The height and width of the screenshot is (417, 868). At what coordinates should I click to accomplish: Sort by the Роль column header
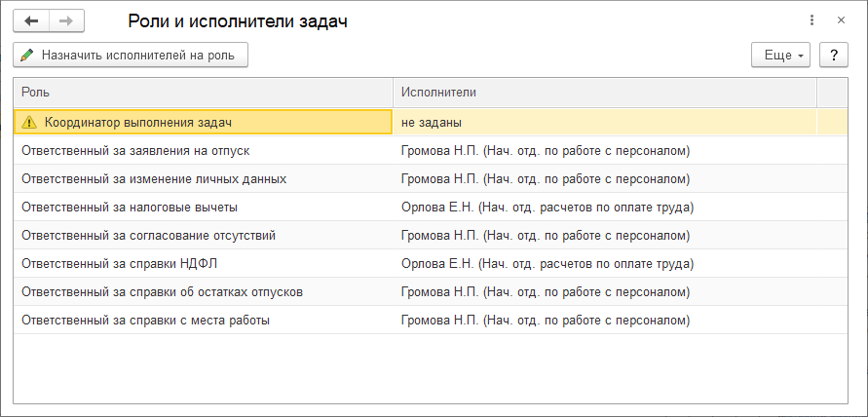pos(203,92)
